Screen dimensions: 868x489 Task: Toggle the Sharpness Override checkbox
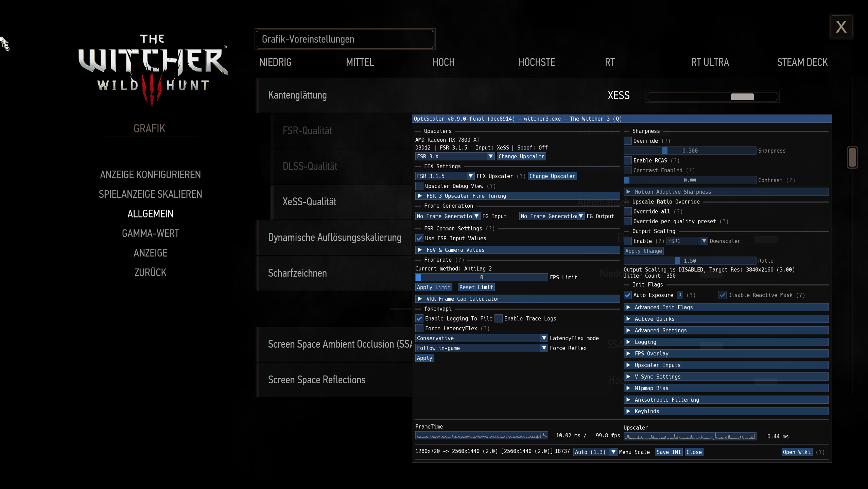click(628, 141)
